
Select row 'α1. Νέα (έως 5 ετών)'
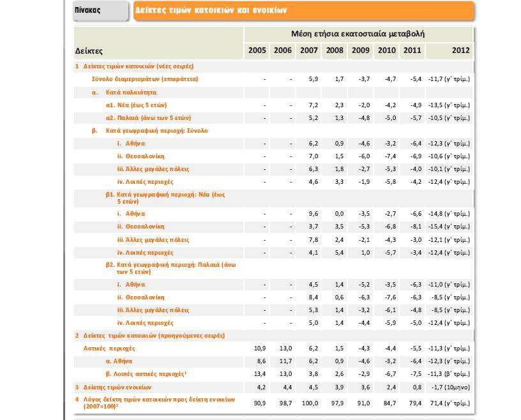click(274, 105)
